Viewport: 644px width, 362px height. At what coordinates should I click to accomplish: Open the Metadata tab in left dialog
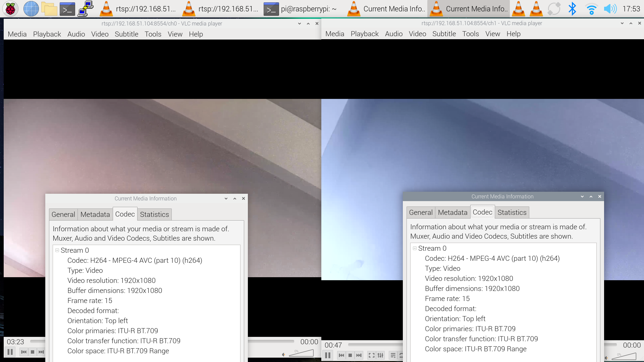point(95,215)
